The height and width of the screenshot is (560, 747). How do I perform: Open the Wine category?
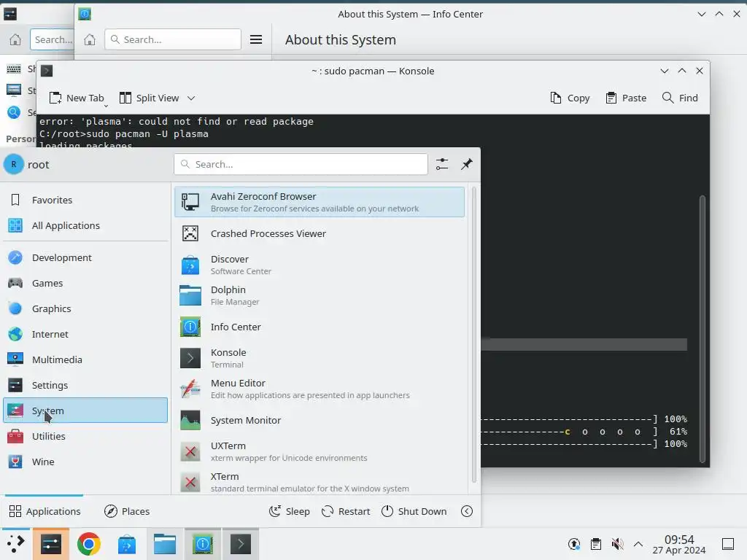[86, 462]
